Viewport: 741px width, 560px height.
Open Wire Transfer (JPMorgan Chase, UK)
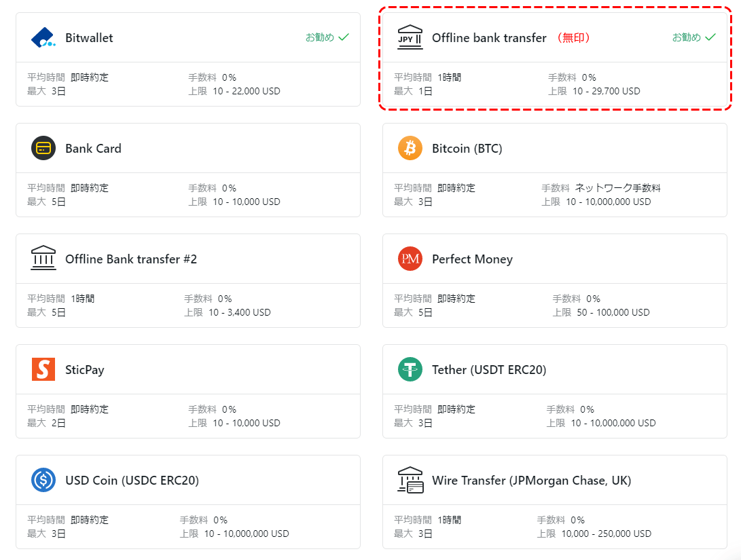coord(532,480)
